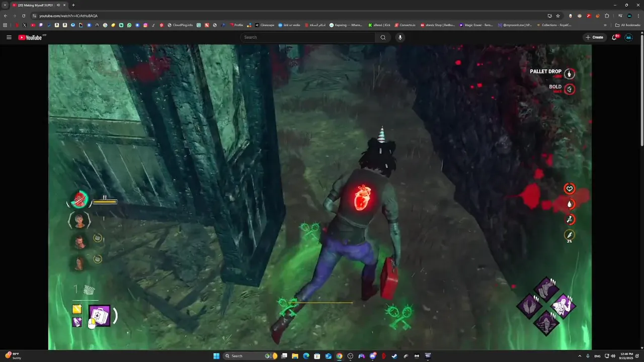
Task: Open YouTube notifications bell
Action: pos(616,37)
